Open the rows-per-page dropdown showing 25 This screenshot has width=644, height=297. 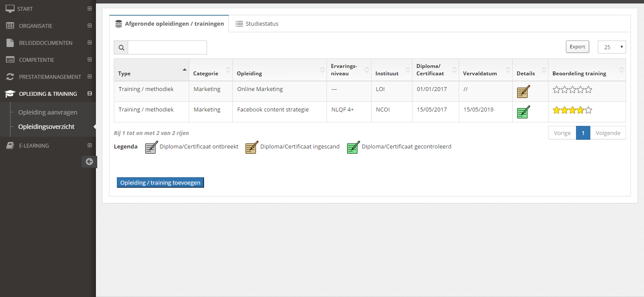coord(611,47)
